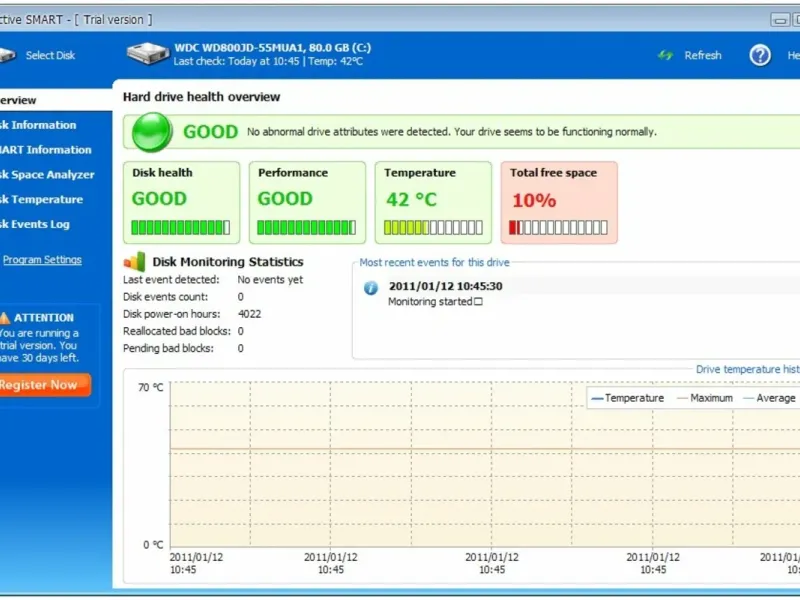Click the 2011/01/12 10:45:30 event entry
This screenshot has width=800, height=600.
445,286
